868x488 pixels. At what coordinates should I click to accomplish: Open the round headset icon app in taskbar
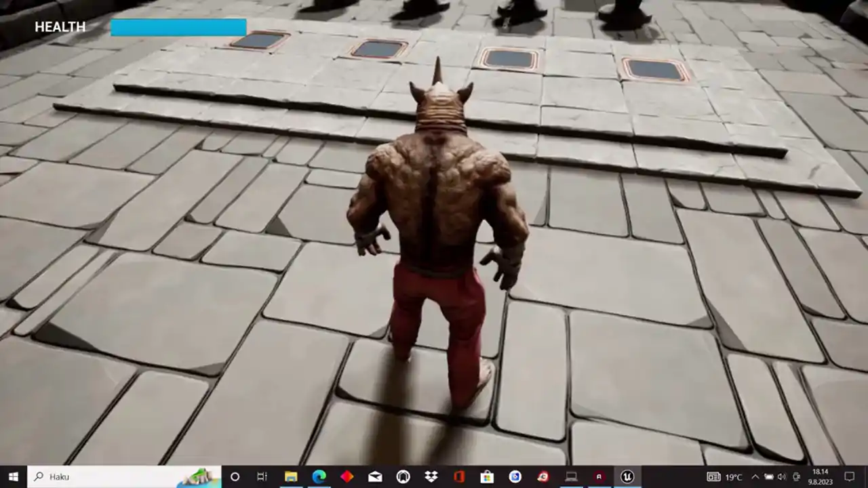point(403,476)
